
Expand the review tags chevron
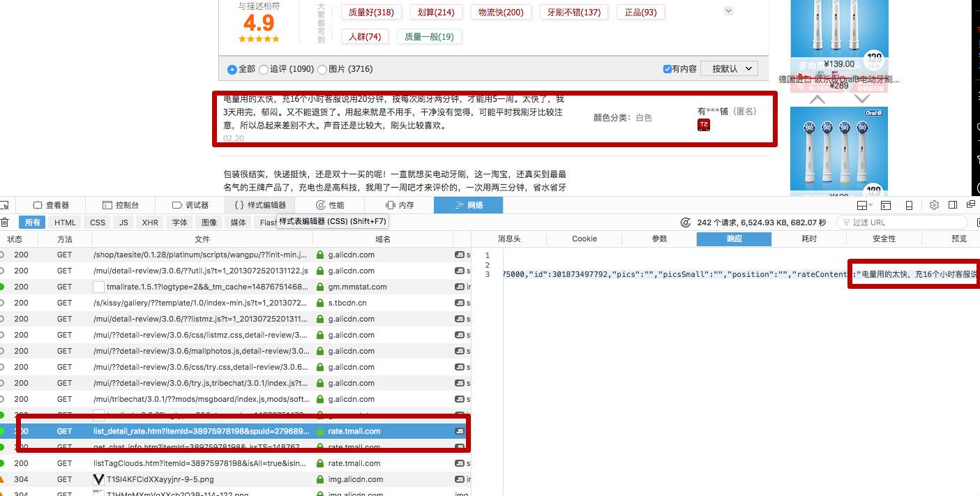(x=728, y=10)
